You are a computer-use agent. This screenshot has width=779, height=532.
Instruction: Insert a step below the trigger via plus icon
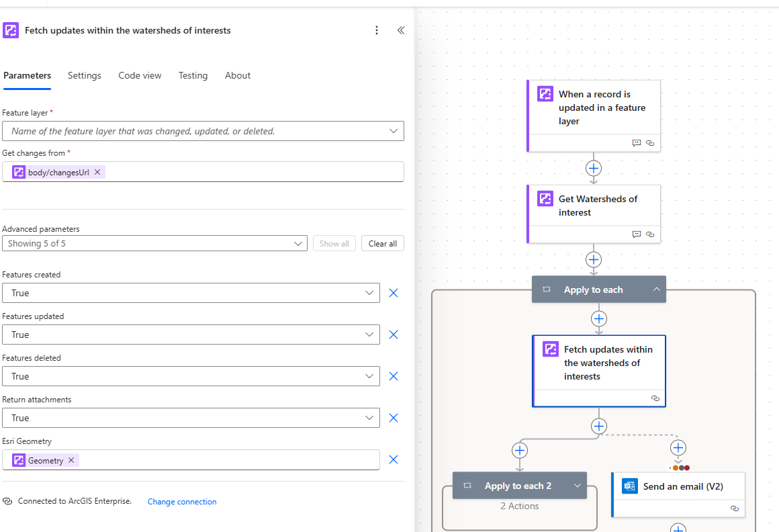click(593, 168)
